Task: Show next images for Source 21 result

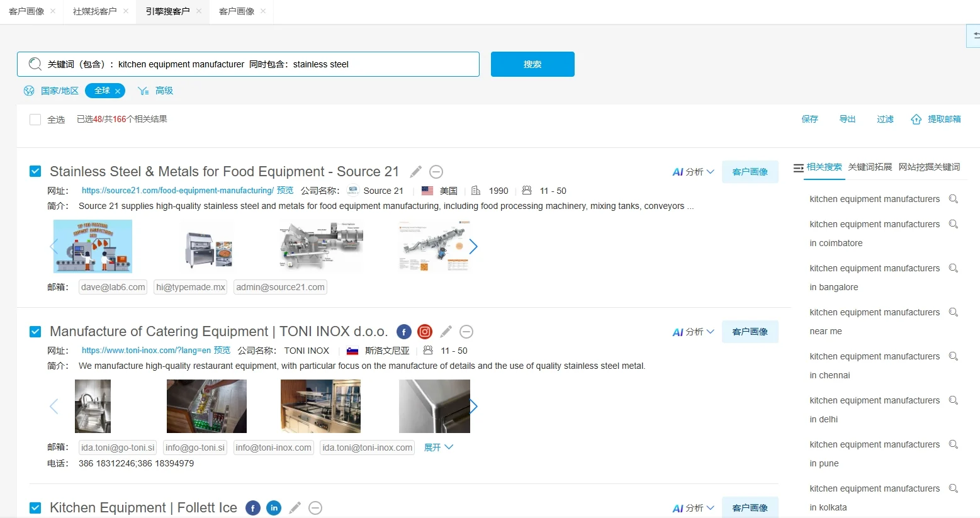Action: (x=473, y=247)
